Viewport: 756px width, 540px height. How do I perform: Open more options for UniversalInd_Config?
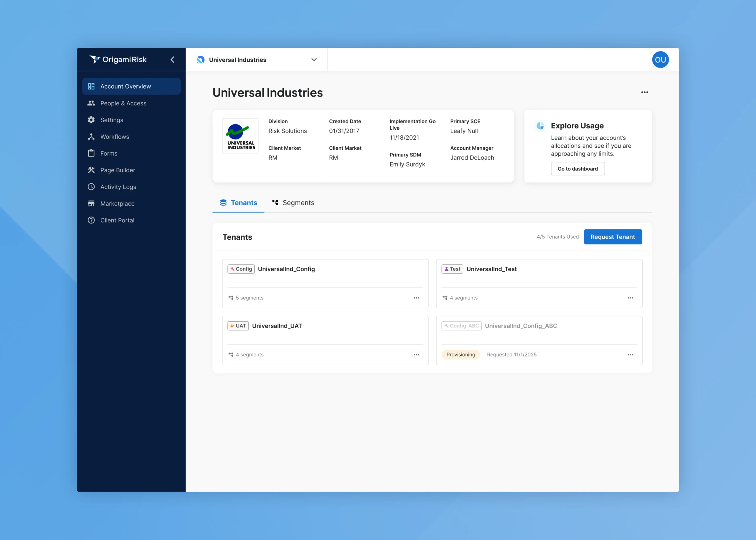(x=416, y=298)
